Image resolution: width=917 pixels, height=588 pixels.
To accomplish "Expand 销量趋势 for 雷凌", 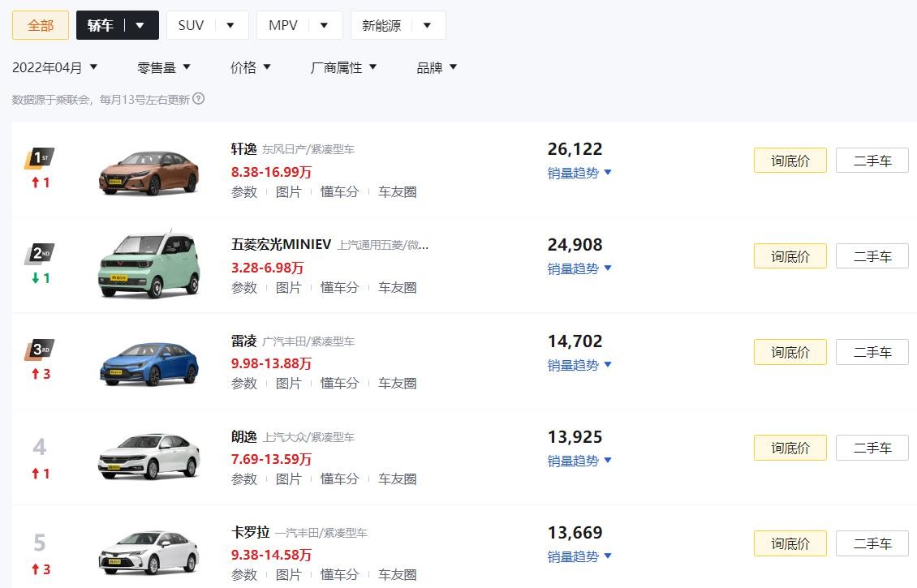I will 579,365.
